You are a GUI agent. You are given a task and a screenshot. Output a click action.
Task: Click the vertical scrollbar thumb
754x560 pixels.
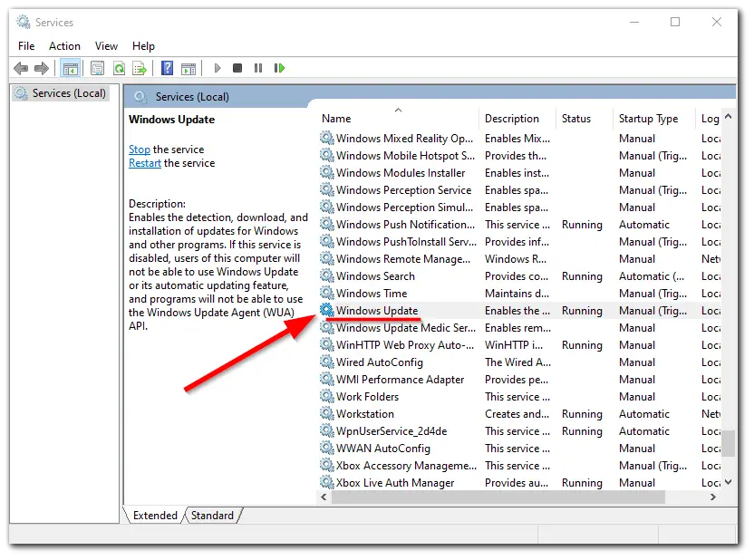(729, 443)
